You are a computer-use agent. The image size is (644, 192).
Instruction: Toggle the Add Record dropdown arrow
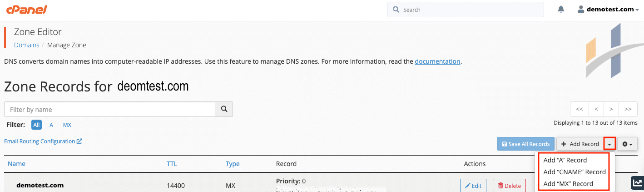pos(609,144)
